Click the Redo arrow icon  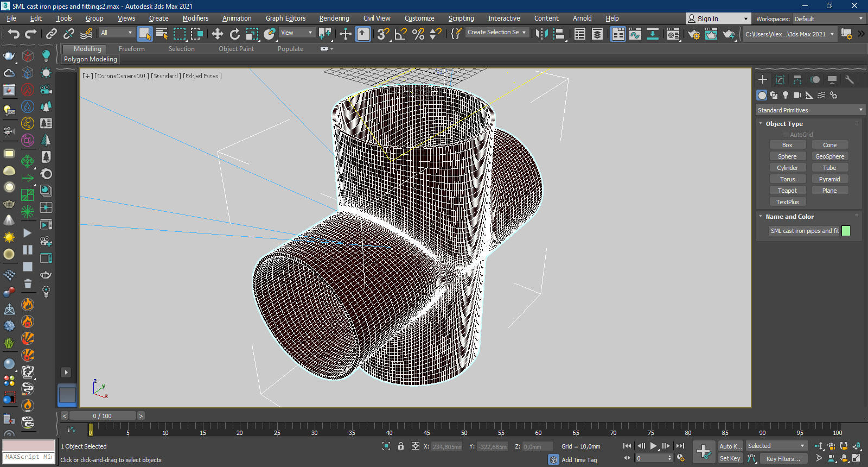pyautogui.click(x=31, y=34)
